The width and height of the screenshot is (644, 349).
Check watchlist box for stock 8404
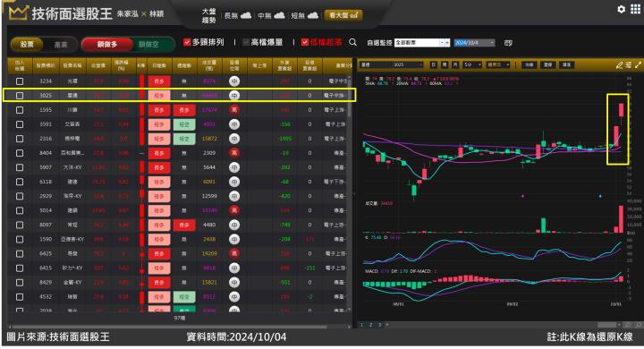pos(20,153)
